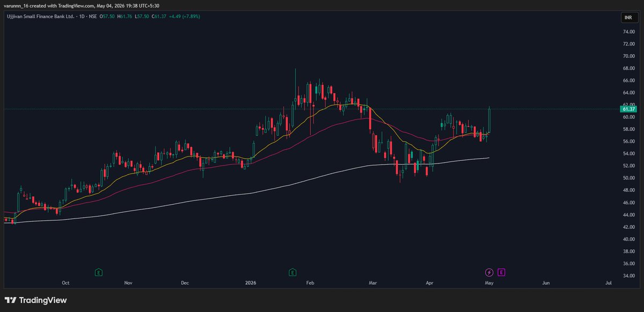The height and width of the screenshot is (312, 644).
Task: Click the 74.00 price axis label
Action: [628, 32]
